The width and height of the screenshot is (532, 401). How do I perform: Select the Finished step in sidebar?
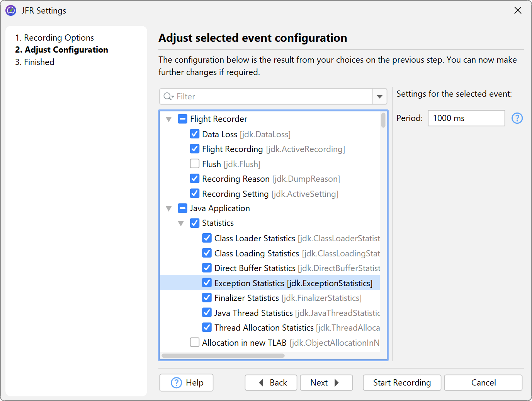coord(35,62)
